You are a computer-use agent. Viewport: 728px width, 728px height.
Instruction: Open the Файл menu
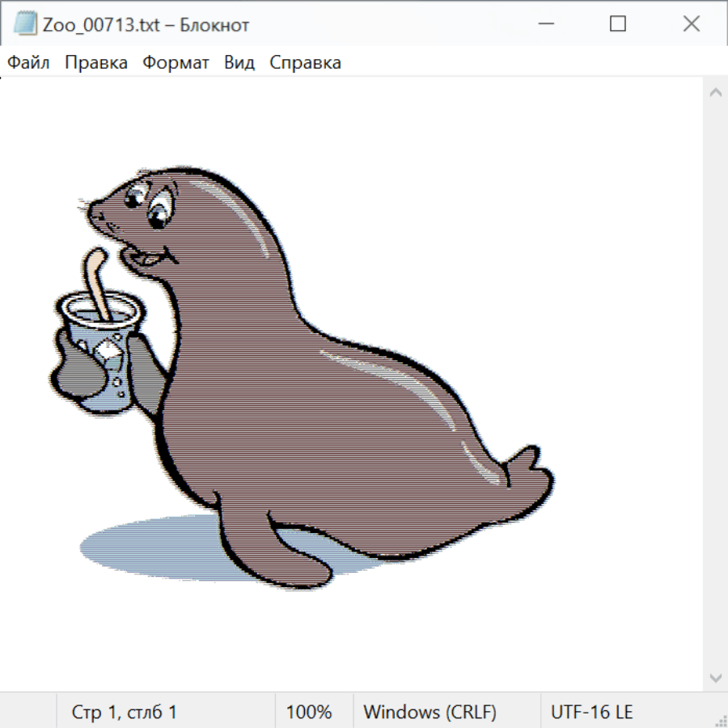click(29, 63)
